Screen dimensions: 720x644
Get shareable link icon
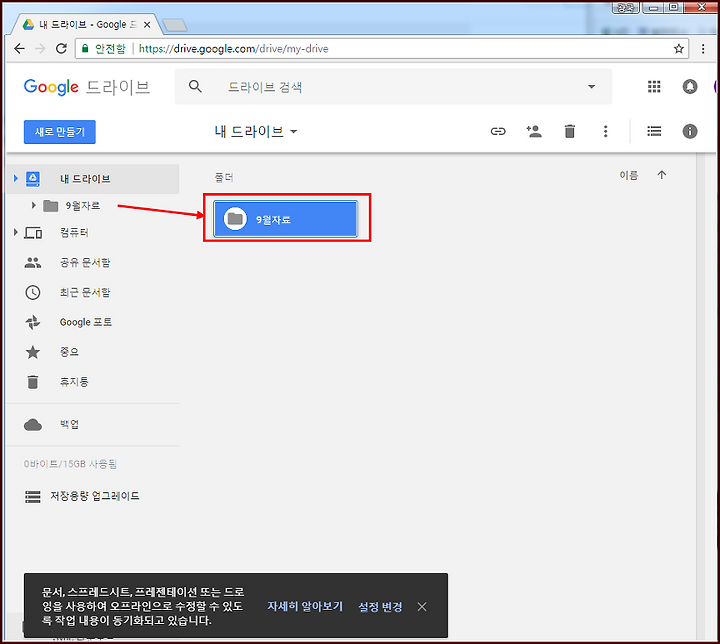pos(498,132)
